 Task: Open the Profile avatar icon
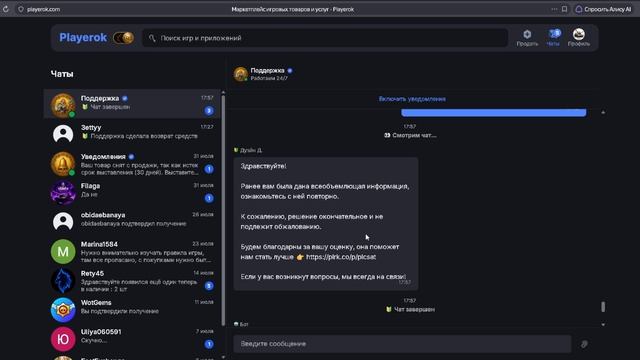pos(578,38)
